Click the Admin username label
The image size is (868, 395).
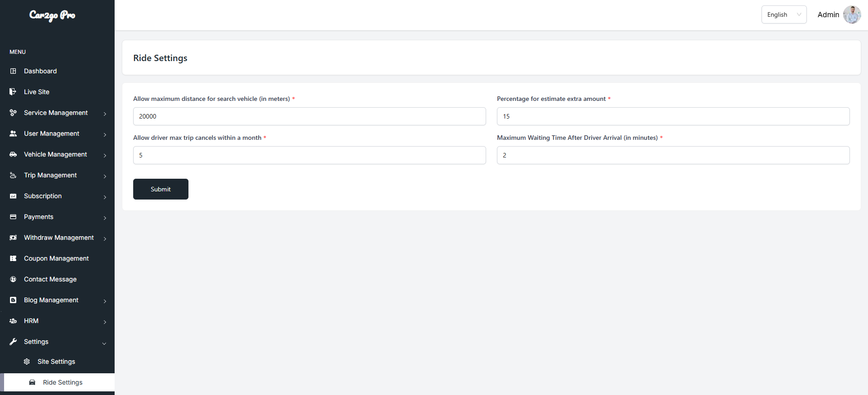828,14
